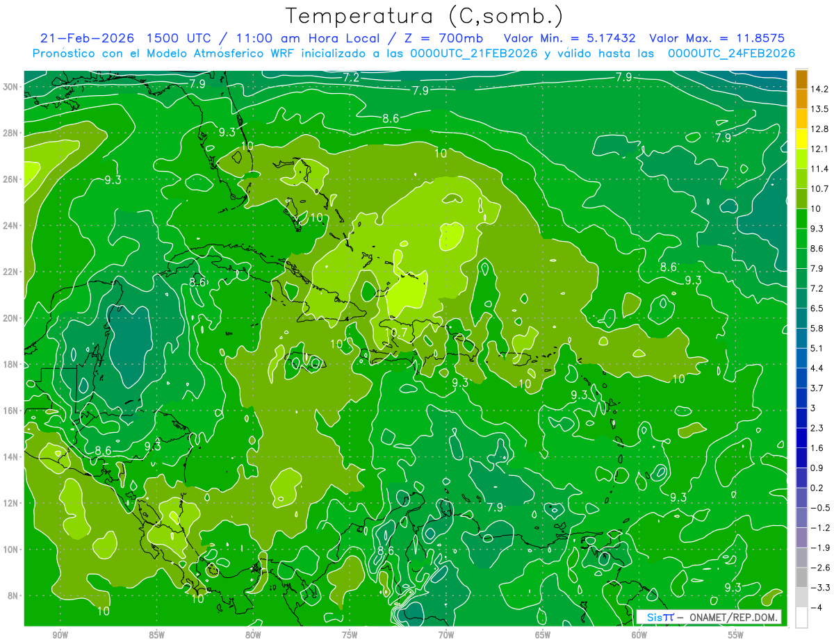Screen dimensions: 834x644
Task: Click the dark blue swatch between 2.3 and 3
Action: [801, 418]
